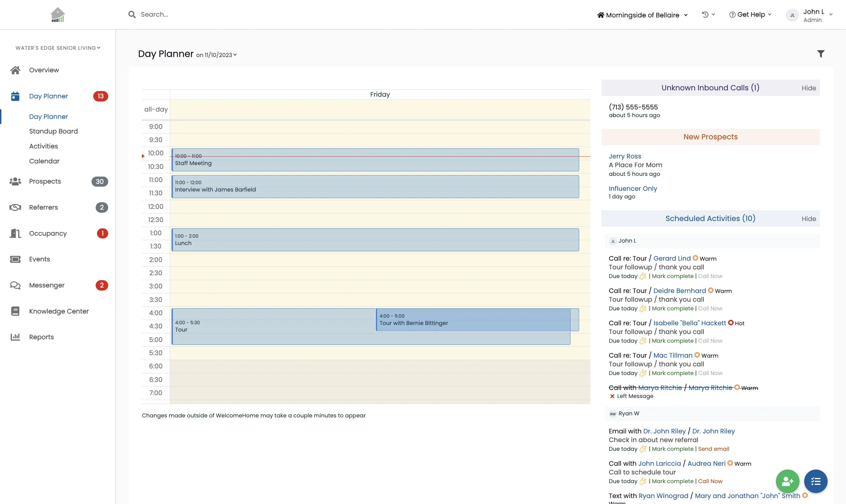This screenshot has height=504, width=846.
Task: Go to Prospects in the sidebar
Action: point(45,181)
